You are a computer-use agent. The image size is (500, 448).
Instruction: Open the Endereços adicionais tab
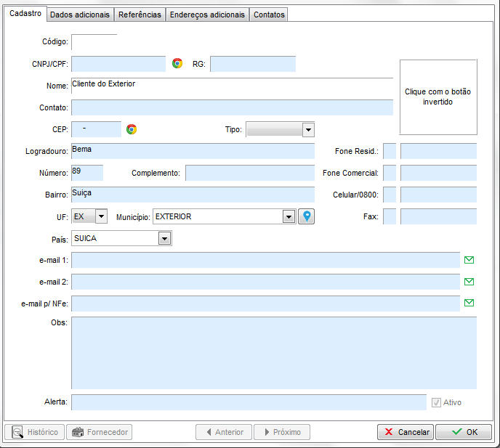[207, 15]
